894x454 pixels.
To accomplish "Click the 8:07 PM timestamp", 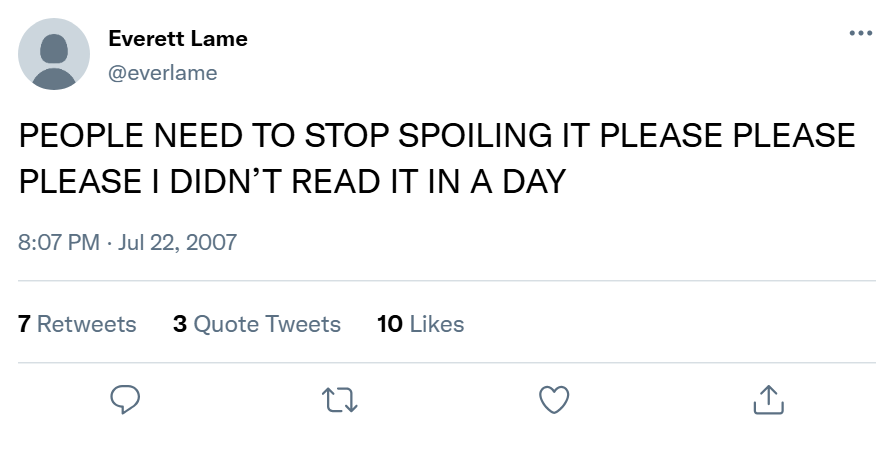I will (x=59, y=243).
